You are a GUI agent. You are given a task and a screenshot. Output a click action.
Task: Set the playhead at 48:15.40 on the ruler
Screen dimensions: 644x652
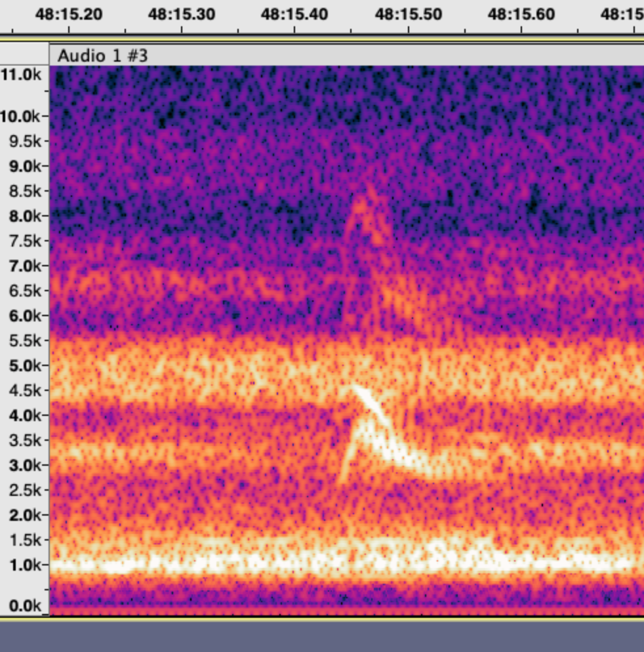pos(294,14)
